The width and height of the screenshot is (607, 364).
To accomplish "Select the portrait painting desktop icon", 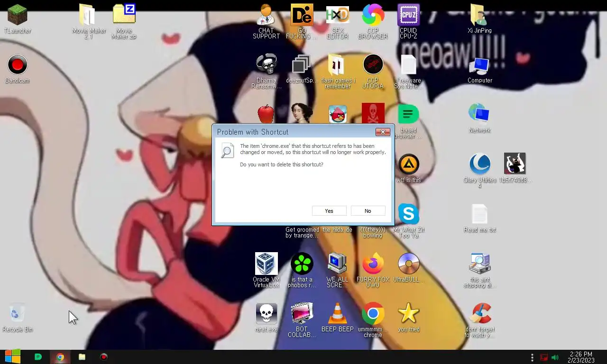I will click(302, 114).
